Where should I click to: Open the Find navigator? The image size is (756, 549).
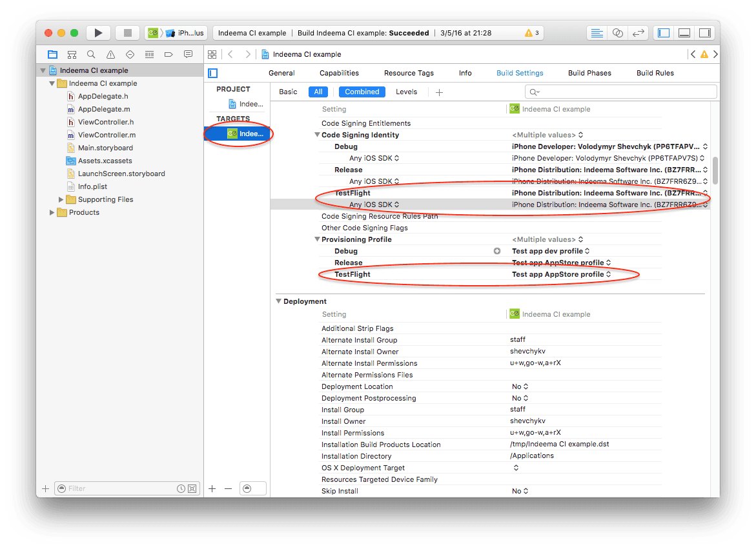[90, 54]
